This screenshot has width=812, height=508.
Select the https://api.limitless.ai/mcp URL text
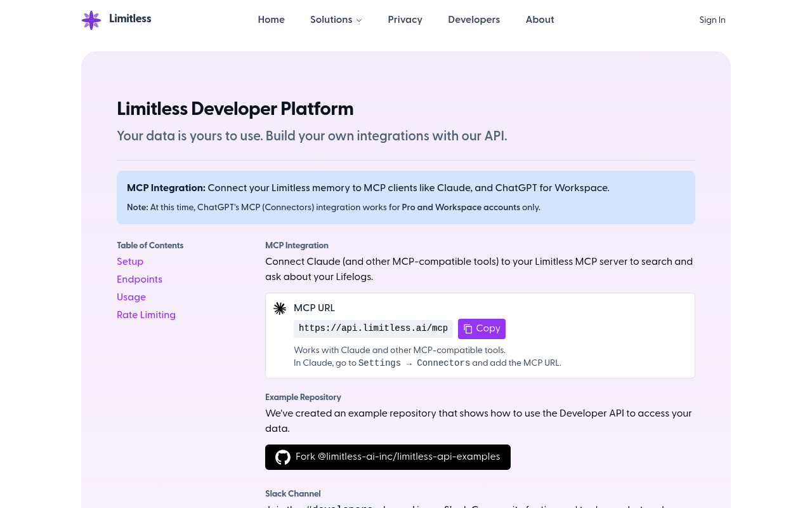(373, 328)
